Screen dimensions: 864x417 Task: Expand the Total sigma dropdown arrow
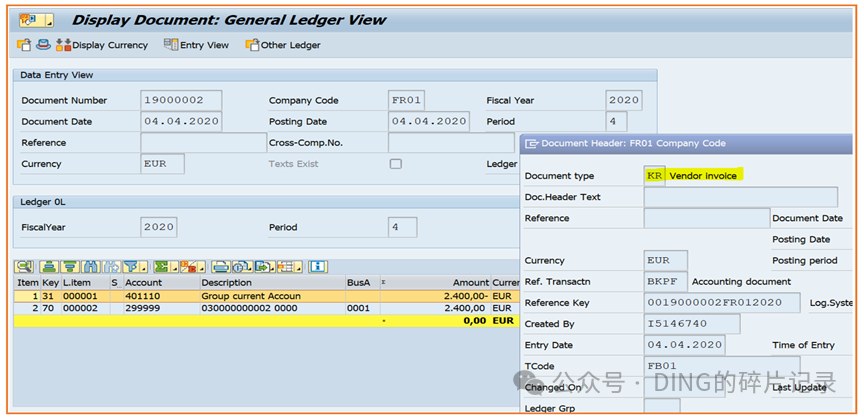pyautogui.click(x=175, y=268)
